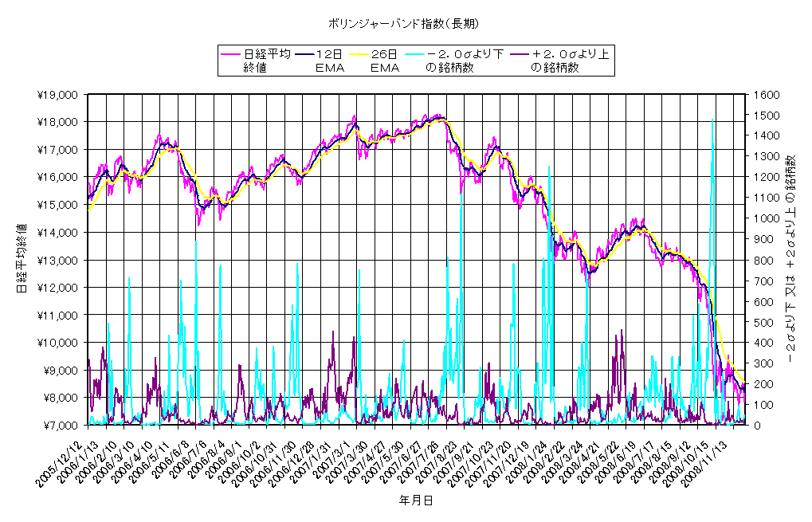Click the left axis title 日経平均終値
812x522 pixels.
coord(22,258)
